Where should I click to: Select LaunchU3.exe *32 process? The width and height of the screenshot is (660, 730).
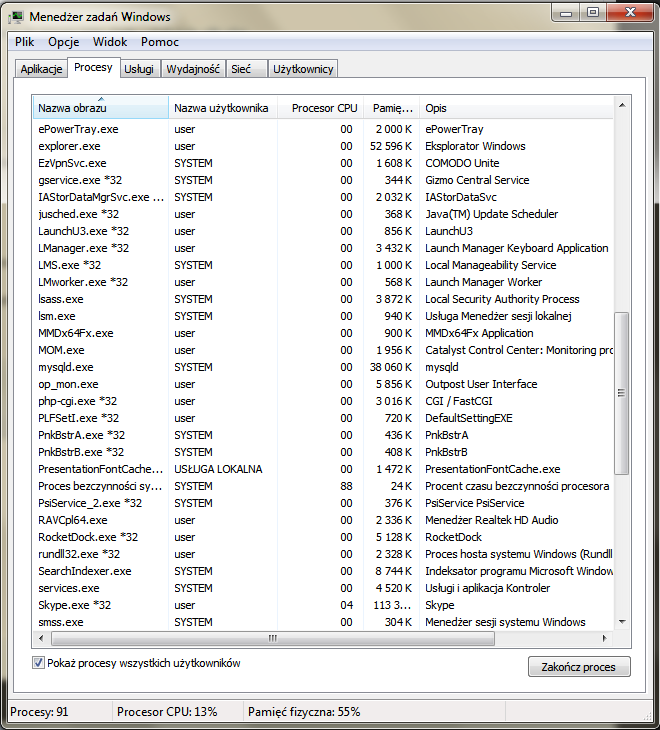pyautogui.click(x=323, y=231)
